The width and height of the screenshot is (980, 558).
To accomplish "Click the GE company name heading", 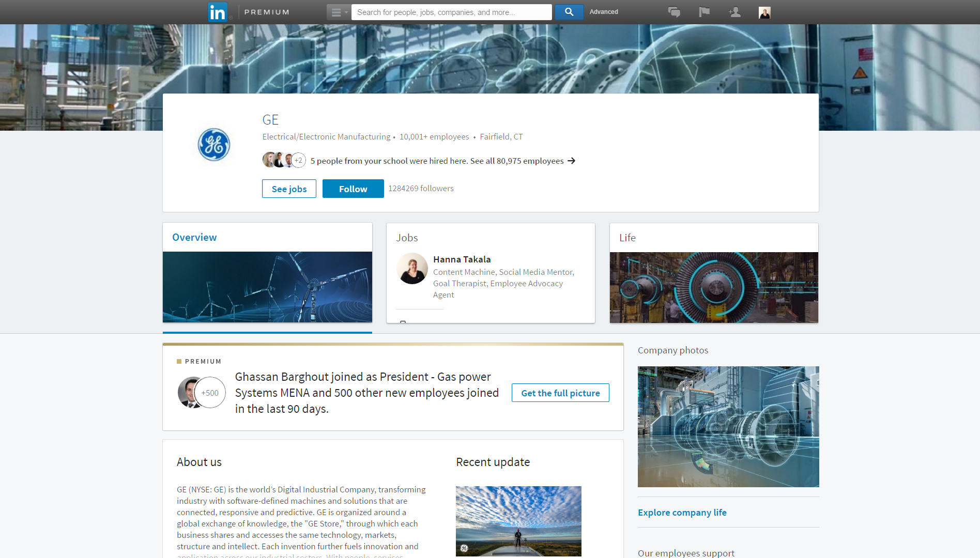I will pyautogui.click(x=270, y=120).
